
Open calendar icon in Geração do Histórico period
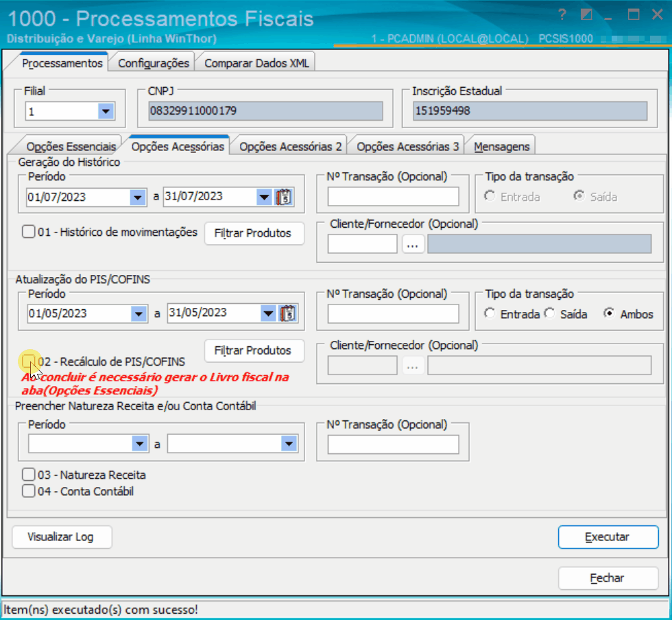[x=284, y=198]
